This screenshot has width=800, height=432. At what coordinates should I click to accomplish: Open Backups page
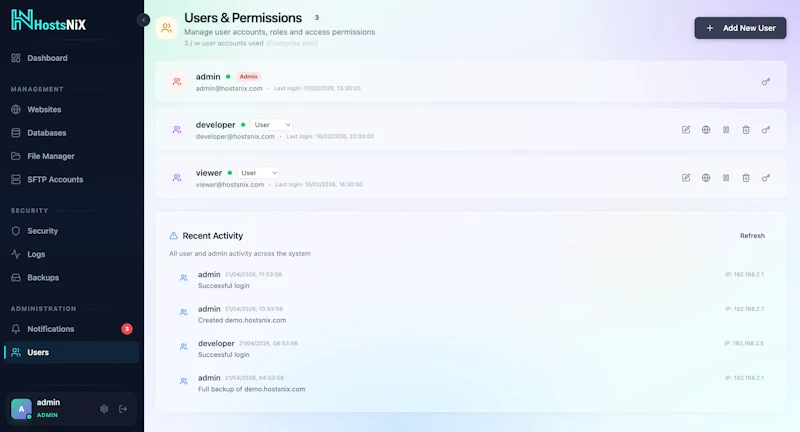pyautogui.click(x=71, y=278)
